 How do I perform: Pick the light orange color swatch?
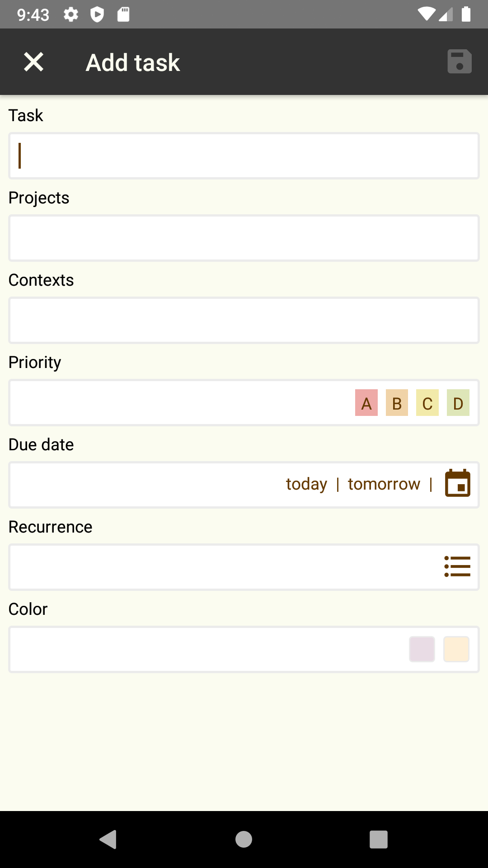click(456, 649)
